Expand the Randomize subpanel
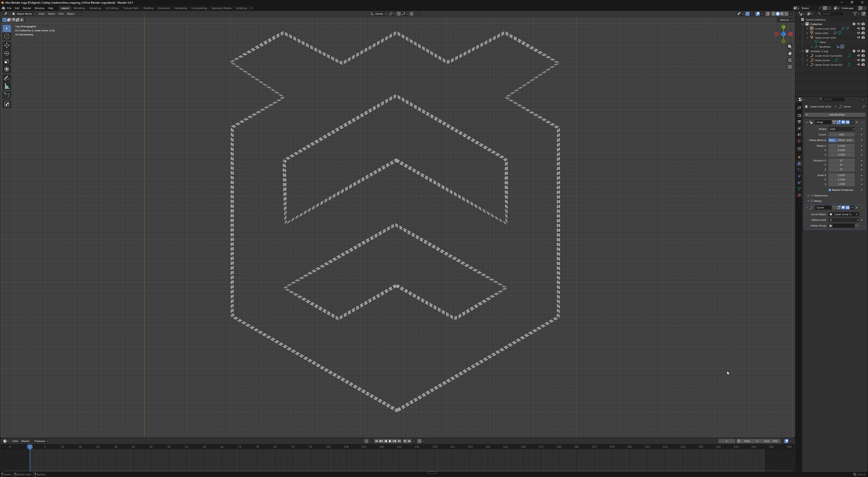868x477 pixels. (x=808, y=196)
